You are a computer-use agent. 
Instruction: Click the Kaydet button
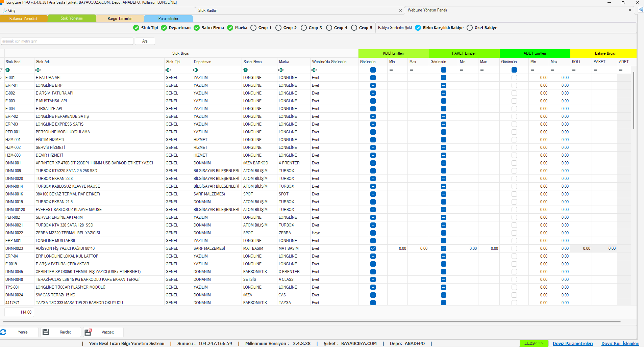click(x=61, y=332)
